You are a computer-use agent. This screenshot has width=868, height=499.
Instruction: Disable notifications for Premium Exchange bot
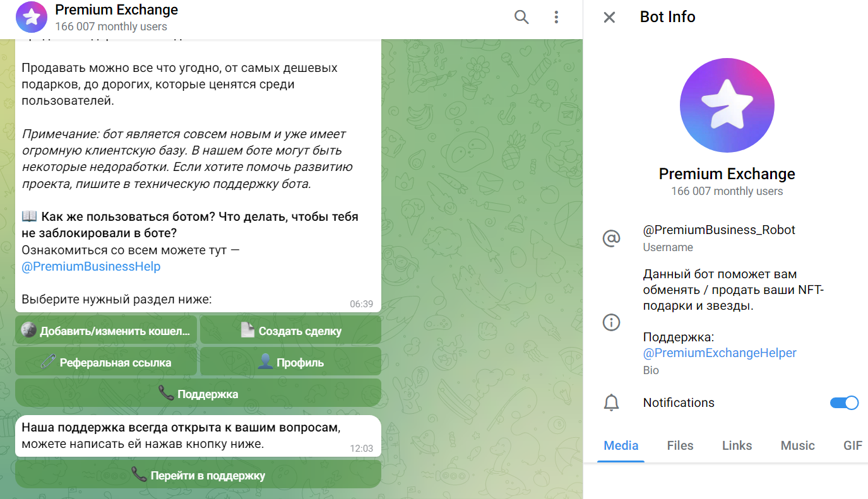point(844,402)
